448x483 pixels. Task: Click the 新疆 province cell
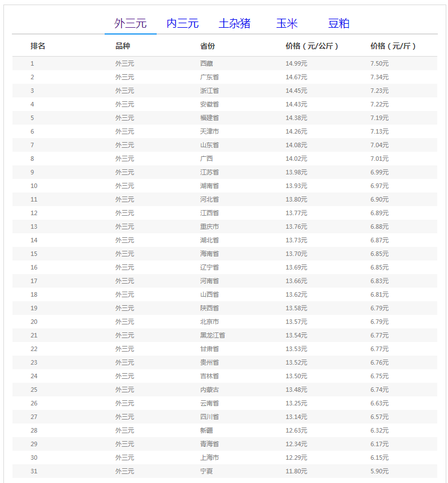coord(206,430)
